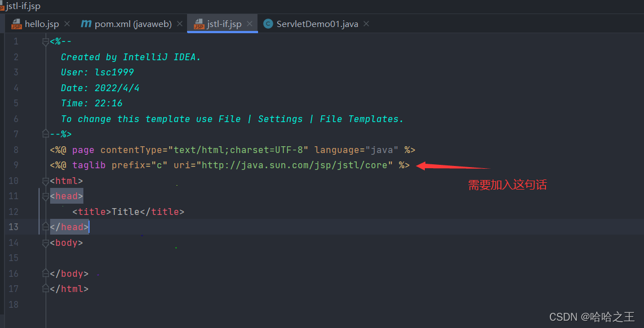This screenshot has width=644, height=328.
Task: Switch to the hello.jsp tab
Action: click(41, 24)
